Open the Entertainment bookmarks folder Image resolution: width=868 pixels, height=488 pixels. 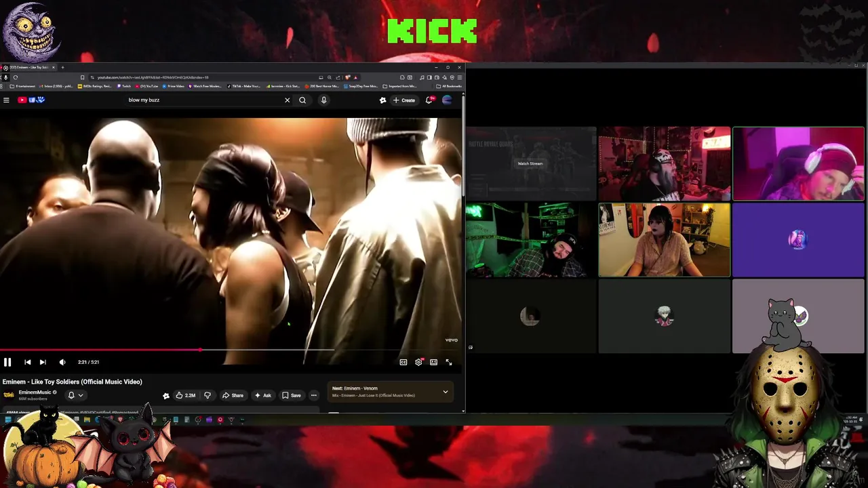point(22,86)
